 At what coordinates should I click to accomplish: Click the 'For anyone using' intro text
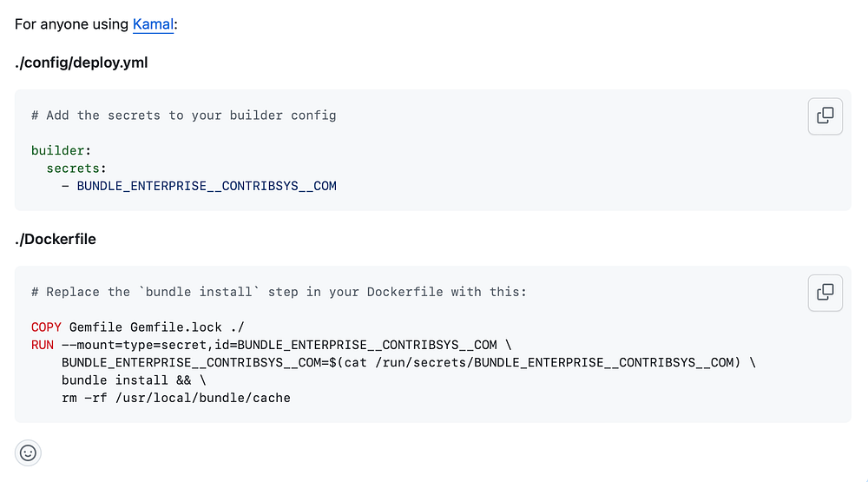[x=71, y=24]
